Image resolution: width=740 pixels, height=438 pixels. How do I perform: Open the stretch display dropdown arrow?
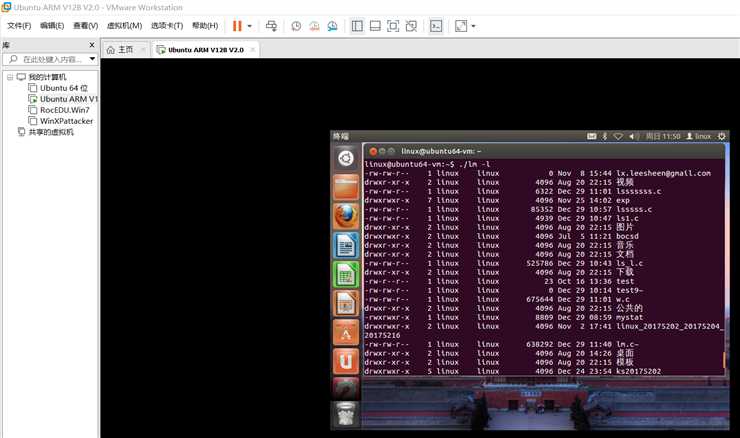473,26
